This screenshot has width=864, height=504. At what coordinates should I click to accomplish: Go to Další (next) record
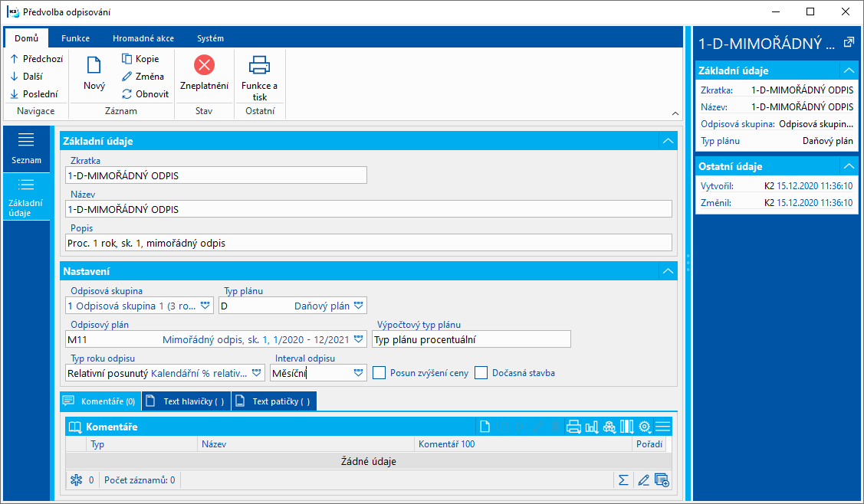26,76
